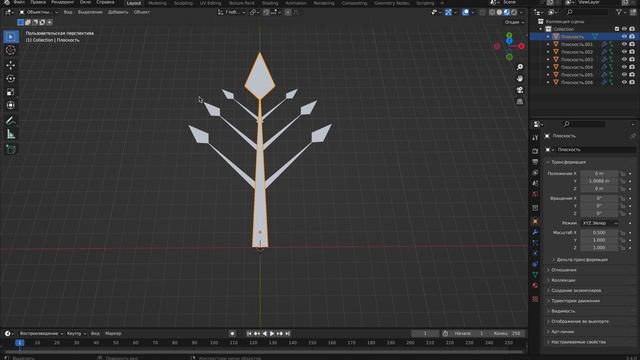Open the Добавить menu in viewport header

coord(118,12)
